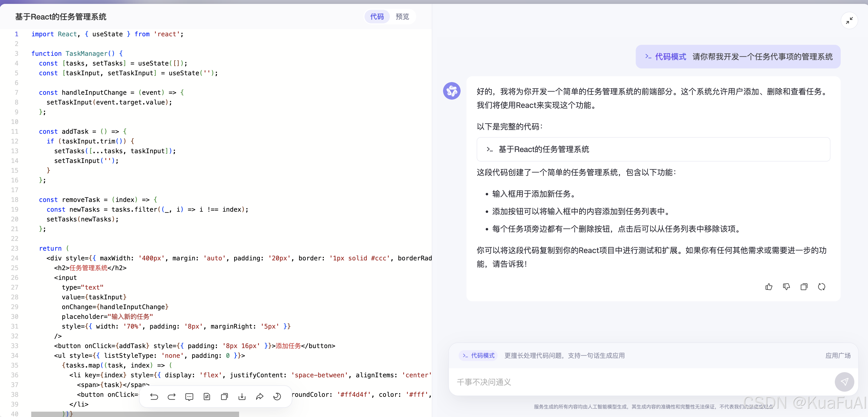
Task: Download the generated code
Action: (x=242, y=397)
